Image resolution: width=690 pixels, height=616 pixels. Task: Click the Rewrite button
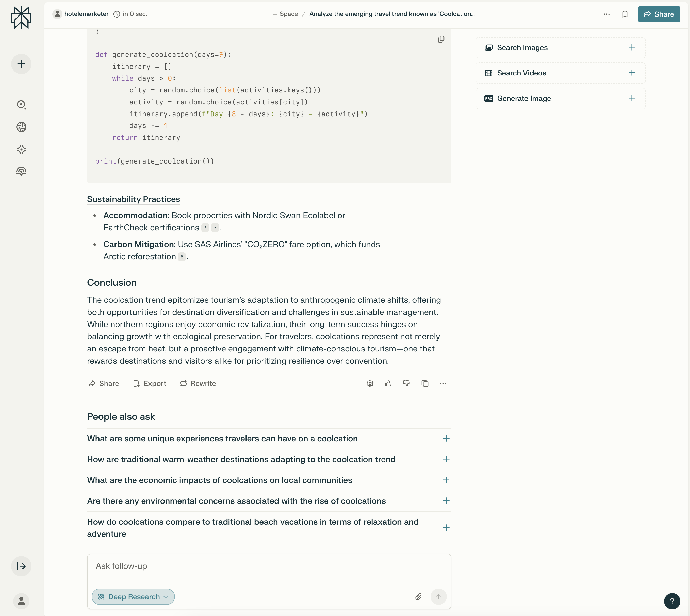tap(198, 383)
